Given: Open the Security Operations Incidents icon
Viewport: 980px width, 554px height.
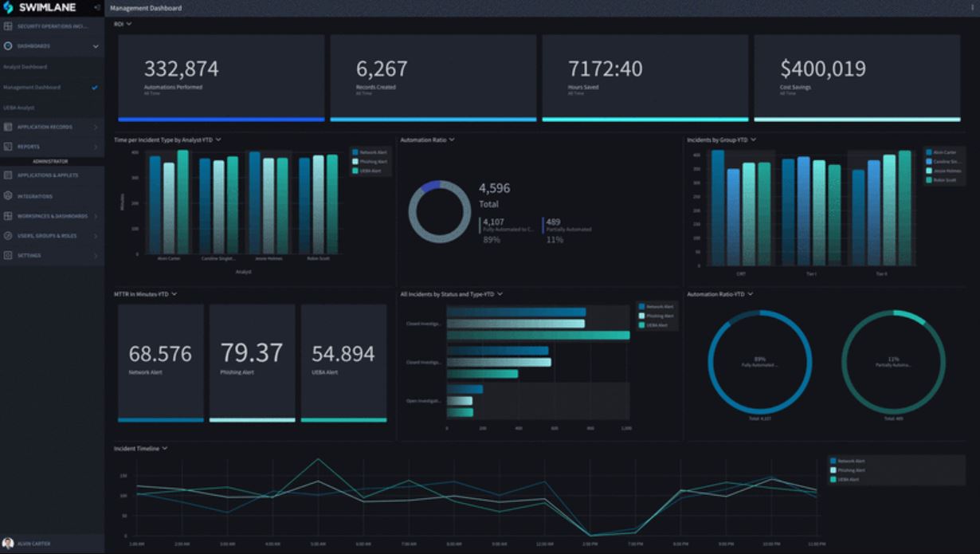Looking at the screenshot, I should point(8,26).
